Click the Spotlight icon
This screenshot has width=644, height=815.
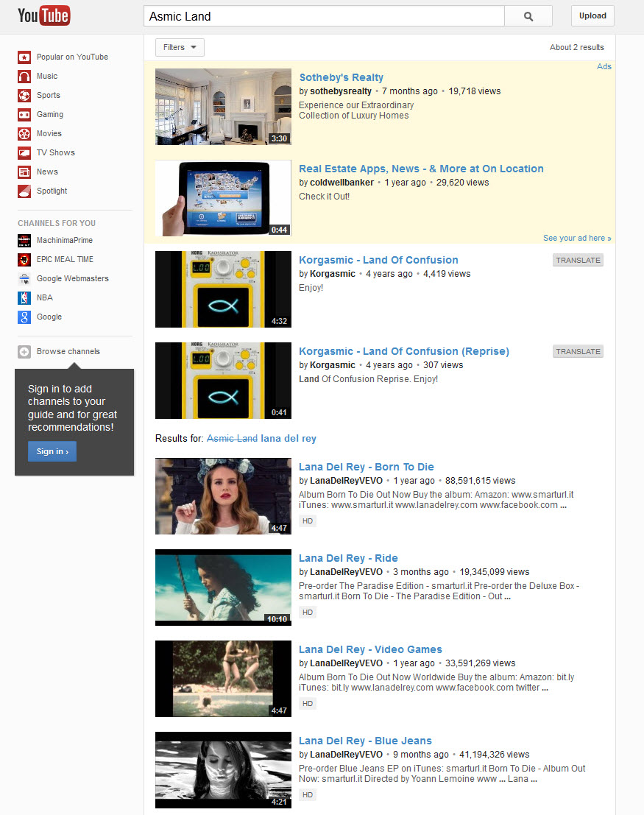point(24,191)
